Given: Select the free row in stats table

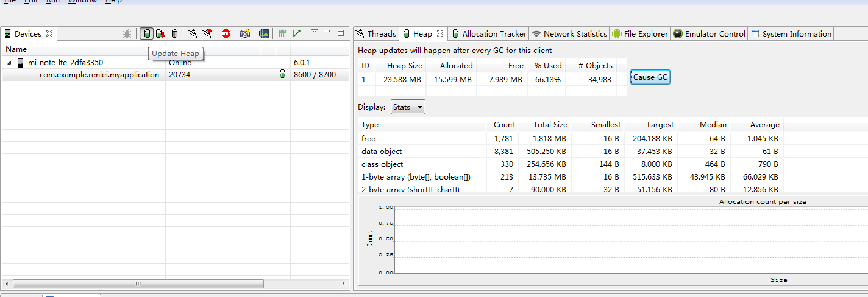Looking at the screenshot, I should click(x=571, y=139).
